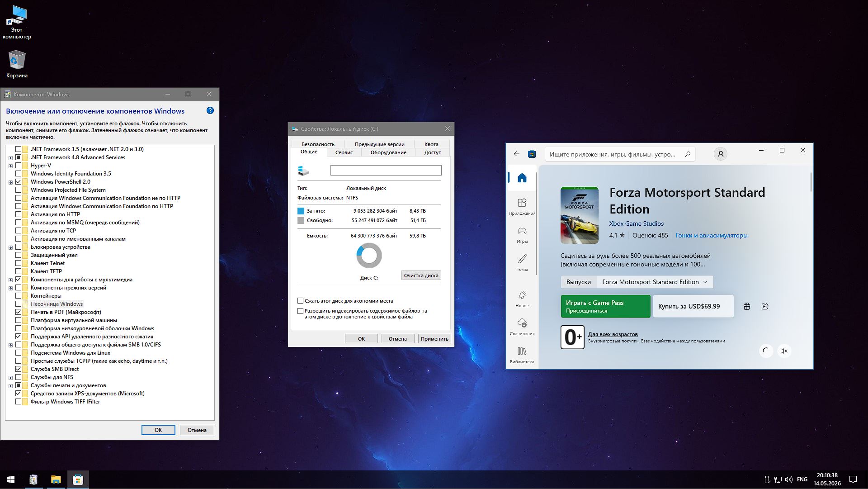This screenshot has width=868, height=489.
Task: Expand Компоненты прежних версий node
Action: pyautogui.click(x=10, y=288)
